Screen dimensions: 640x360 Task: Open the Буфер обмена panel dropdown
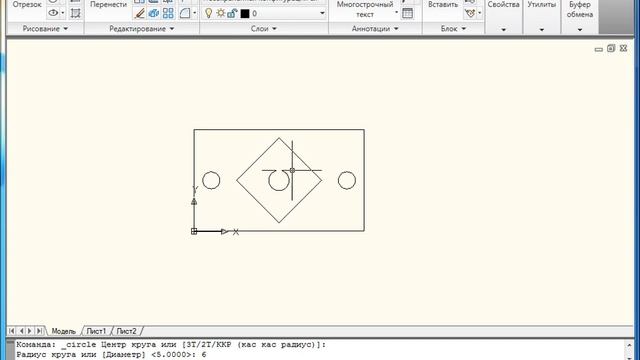click(580, 30)
